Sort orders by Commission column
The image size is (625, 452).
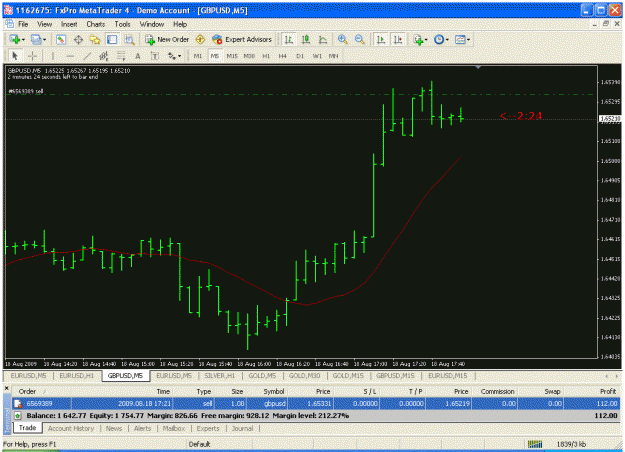(497, 392)
